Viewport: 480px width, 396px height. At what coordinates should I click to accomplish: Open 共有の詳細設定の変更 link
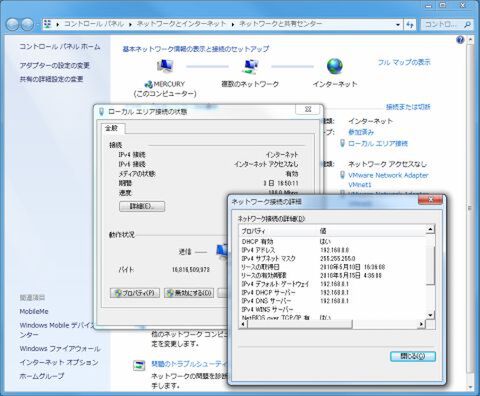tap(51, 79)
